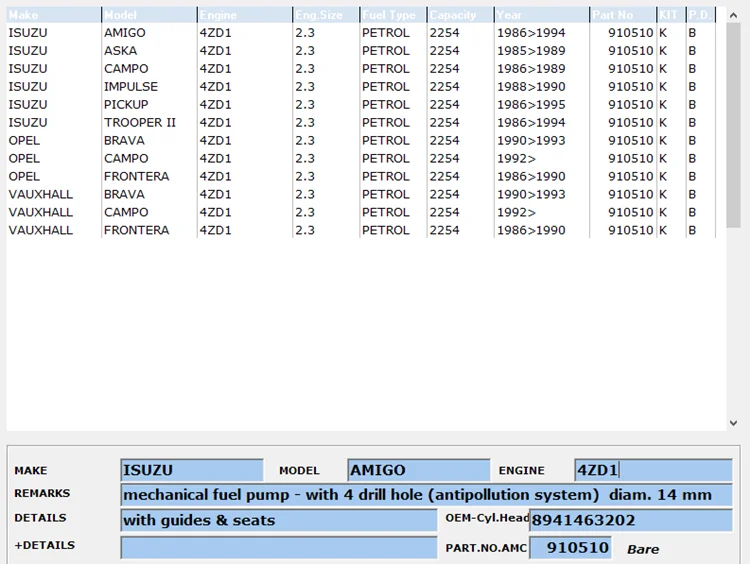This screenshot has width=750, height=564.
Task: Sort the table by Make column header
Action: [53, 15]
